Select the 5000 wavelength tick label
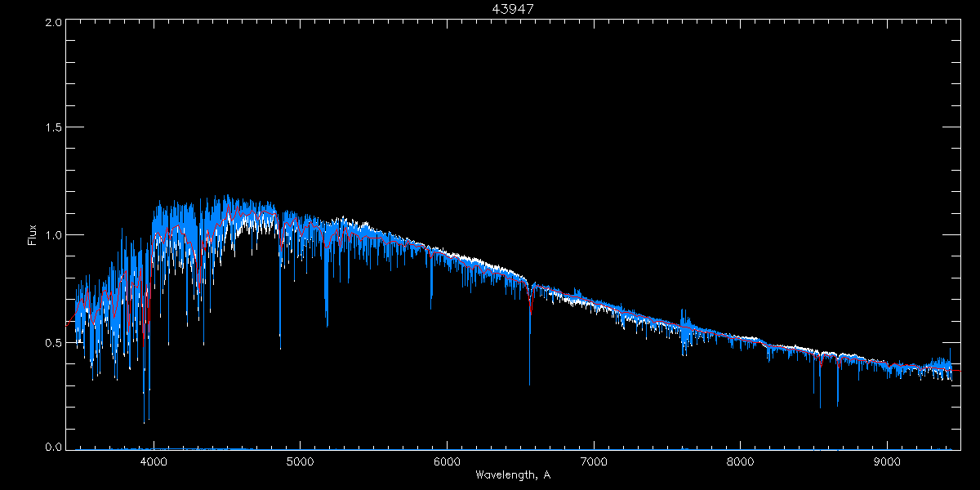Screen dimensions: 980x490 pos(300,461)
